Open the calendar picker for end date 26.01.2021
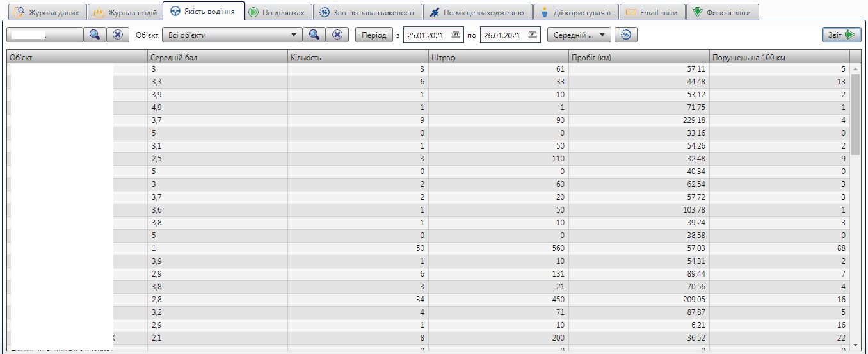Viewport: 868px width, 354px height. point(533,35)
